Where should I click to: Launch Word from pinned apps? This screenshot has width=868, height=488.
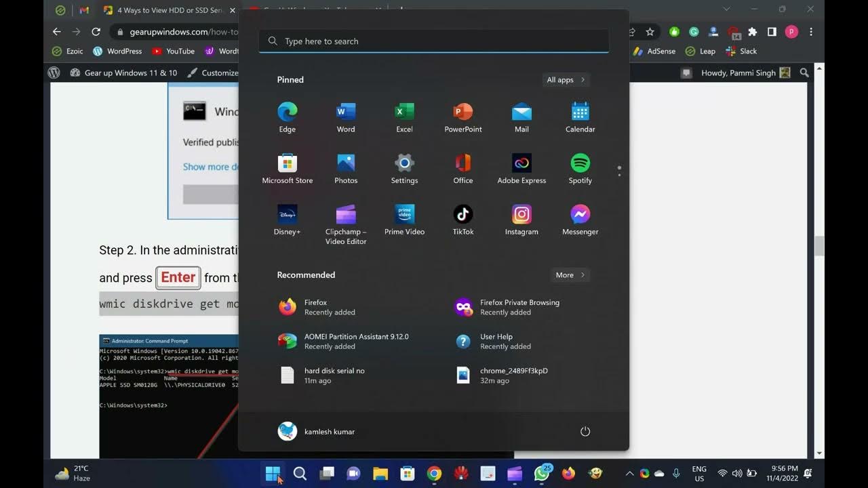point(346,118)
